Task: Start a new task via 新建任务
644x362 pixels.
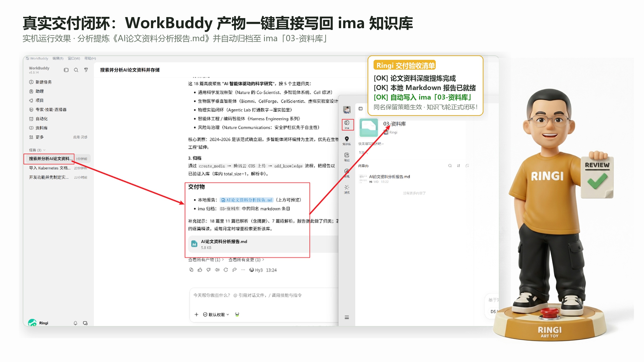Action: [x=40, y=82]
